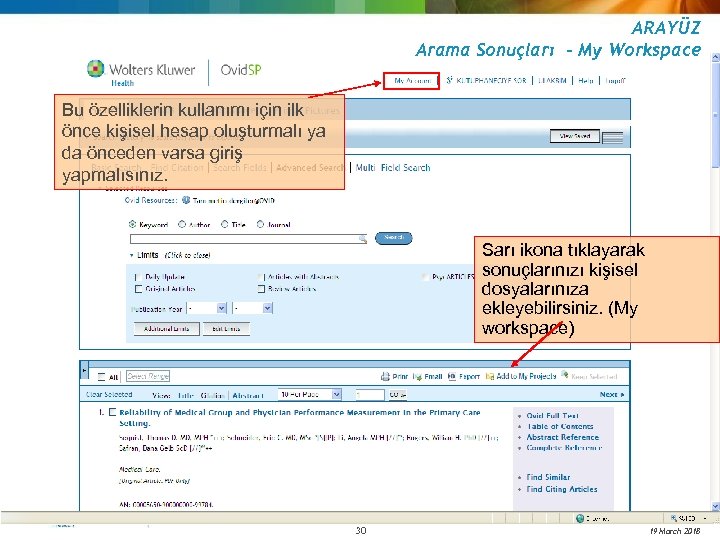This screenshot has width=720, height=540.
Task: Switch to the Multi-Field Search tab
Action: 393,168
